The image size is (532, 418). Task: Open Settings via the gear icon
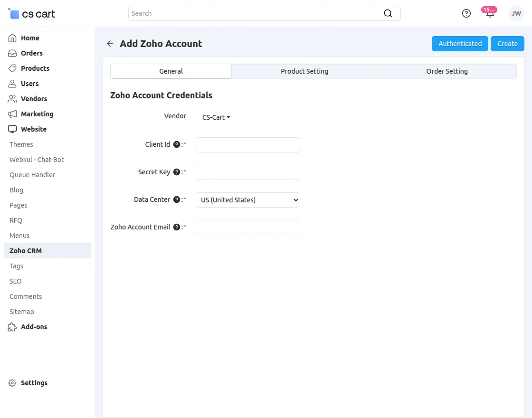tap(11, 383)
